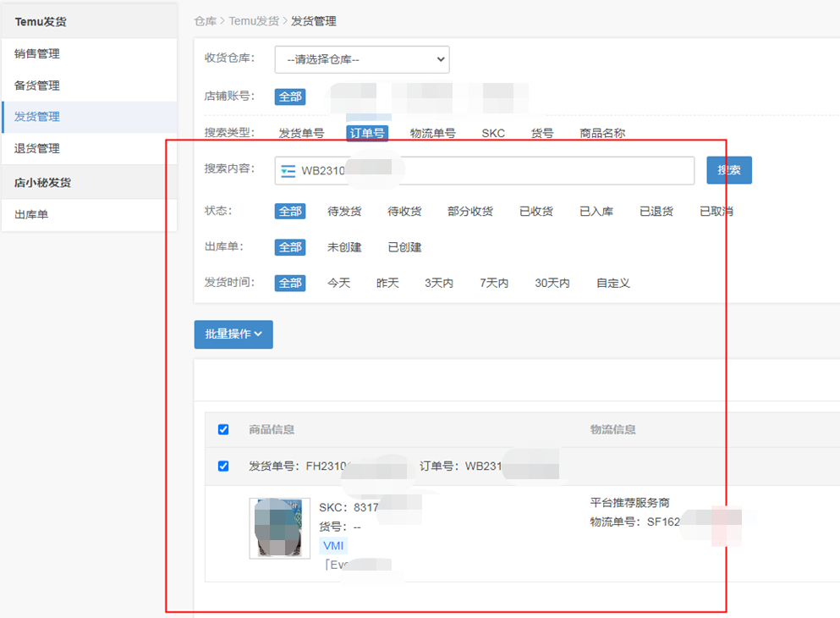
Task: Click the Temu发货 breadcrumb link
Action: coord(254,21)
